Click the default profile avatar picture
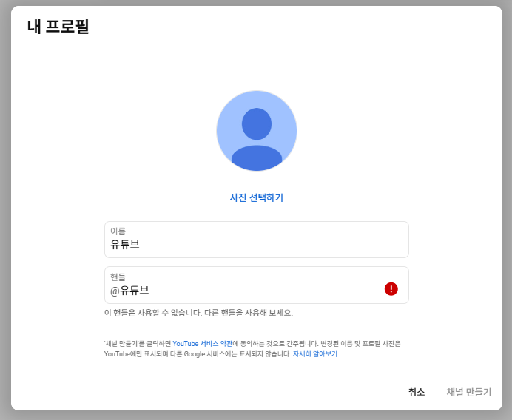512x420 pixels. [257, 131]
